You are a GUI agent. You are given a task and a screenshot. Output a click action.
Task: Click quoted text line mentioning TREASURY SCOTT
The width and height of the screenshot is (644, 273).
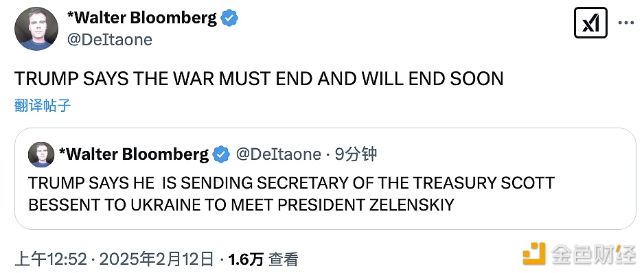[292, 183]
